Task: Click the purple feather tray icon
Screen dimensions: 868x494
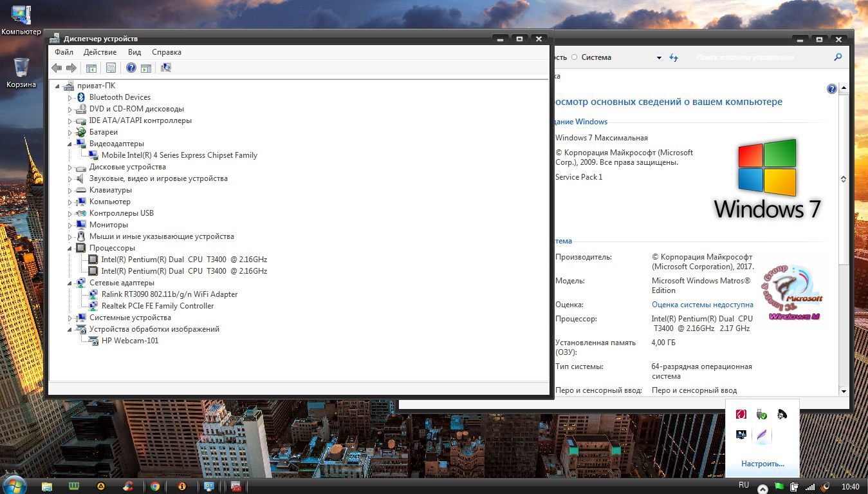Action: click(x=761, y=435)
